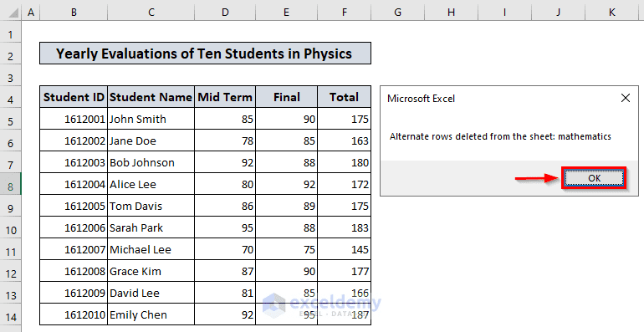Select all cells with the corner triangle

pos(13,13)
